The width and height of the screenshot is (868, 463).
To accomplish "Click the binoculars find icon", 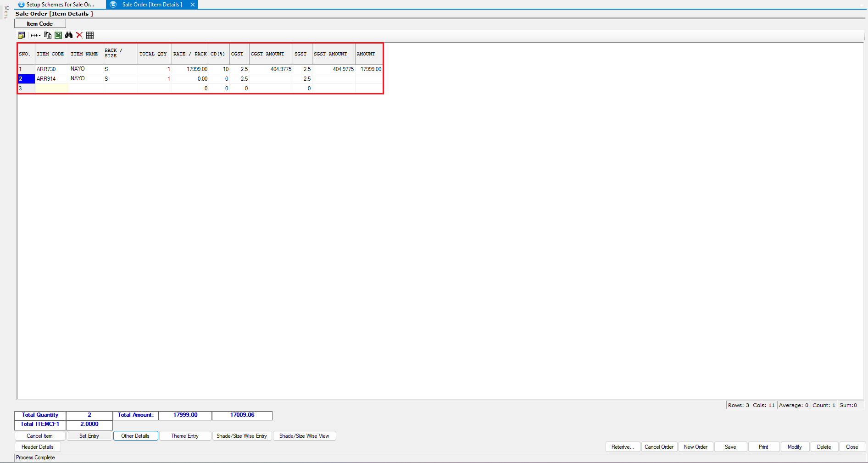I will click(x=69, y=35).
